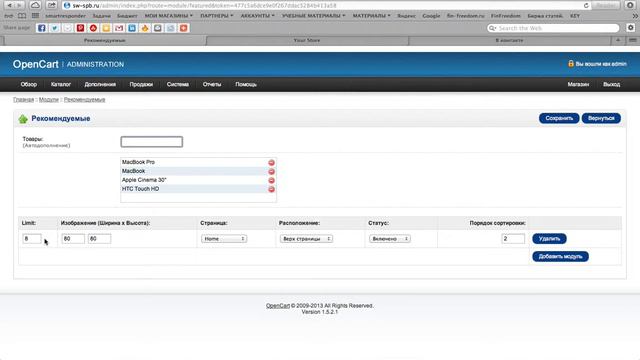
Task: Click the Вернуться button
Action: click(x=601, y=118)
